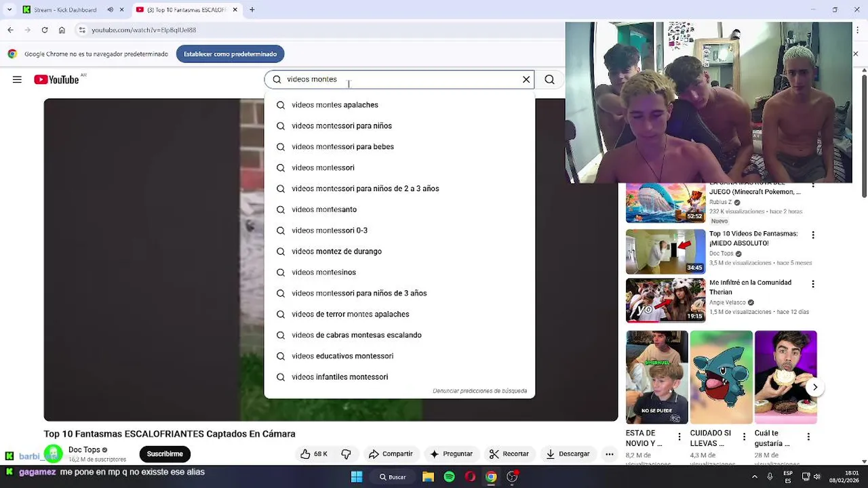Open more actions ellipsis beside Descargar
Screen dimensions: 868x488
pyautogui.click(x=609, y=454)
